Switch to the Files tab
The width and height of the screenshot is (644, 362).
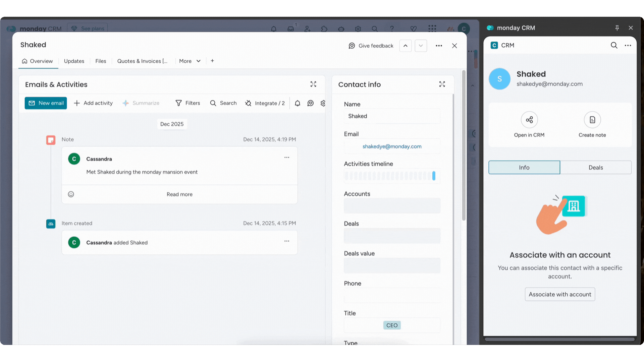[x=101, y=61]
